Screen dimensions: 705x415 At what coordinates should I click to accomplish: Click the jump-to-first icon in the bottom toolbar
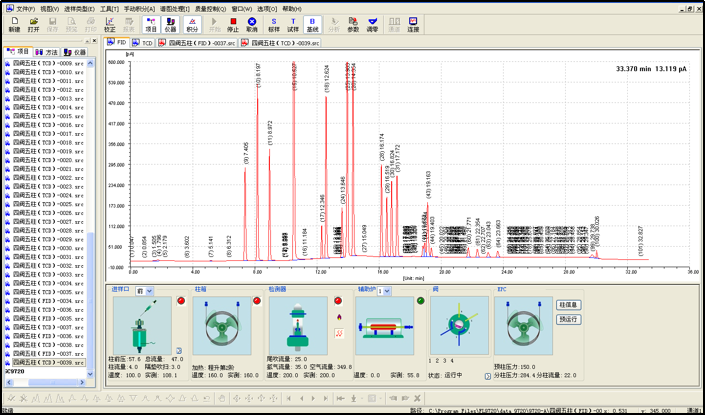pos(289,398)
